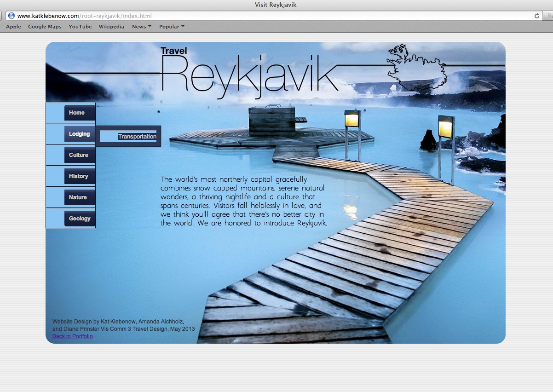Open the Nature menu button
The image size is (553, 392).
point(80,197)
